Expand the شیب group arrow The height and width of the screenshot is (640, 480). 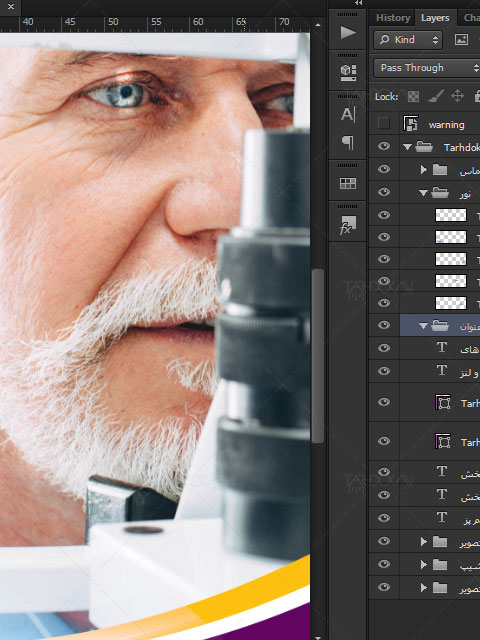(424, 564)
